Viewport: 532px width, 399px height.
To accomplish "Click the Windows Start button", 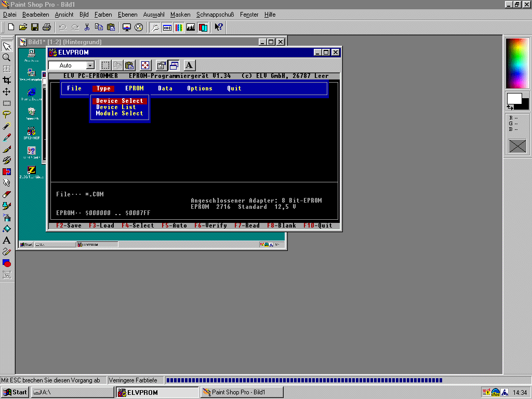I will [15, 392].
